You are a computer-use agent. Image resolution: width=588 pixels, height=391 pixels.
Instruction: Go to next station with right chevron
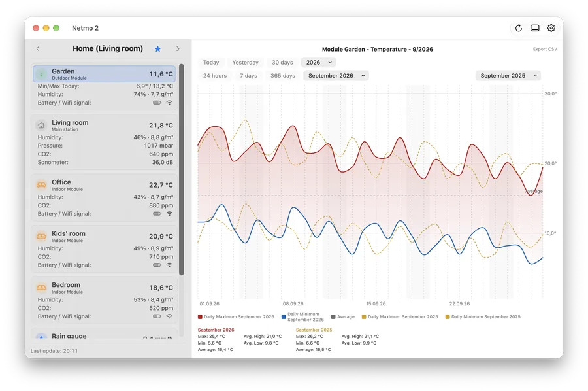[x=178, y=49]
